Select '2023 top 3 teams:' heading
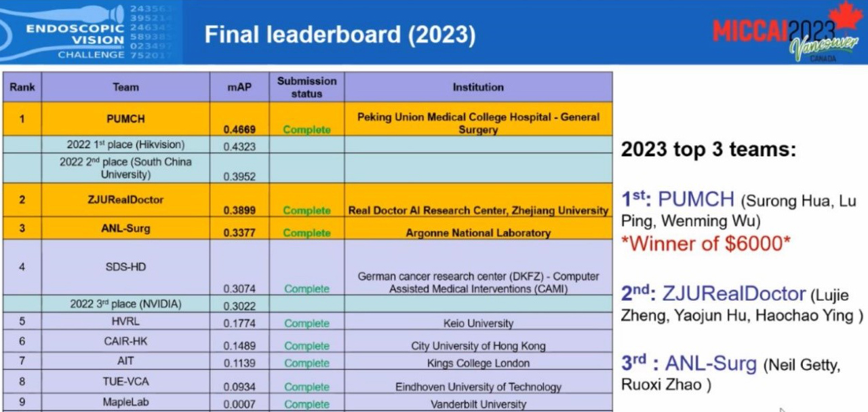This screenshot has width=868, height=412. pos(709,151)
